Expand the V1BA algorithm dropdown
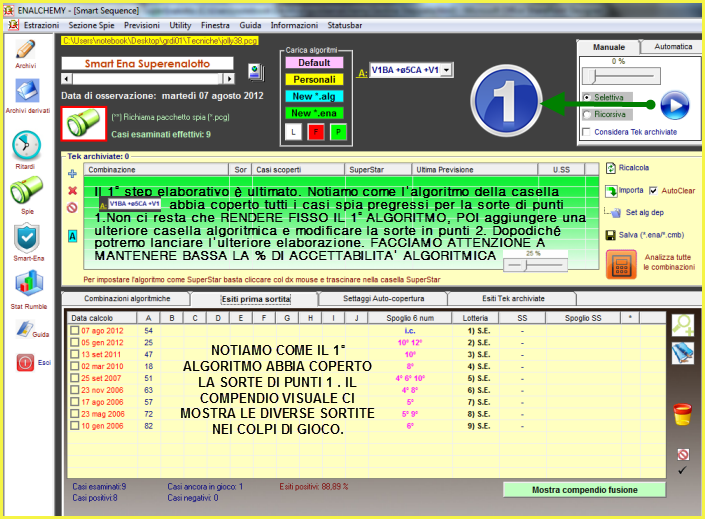 pyautogui.click(x=446, y=70)
